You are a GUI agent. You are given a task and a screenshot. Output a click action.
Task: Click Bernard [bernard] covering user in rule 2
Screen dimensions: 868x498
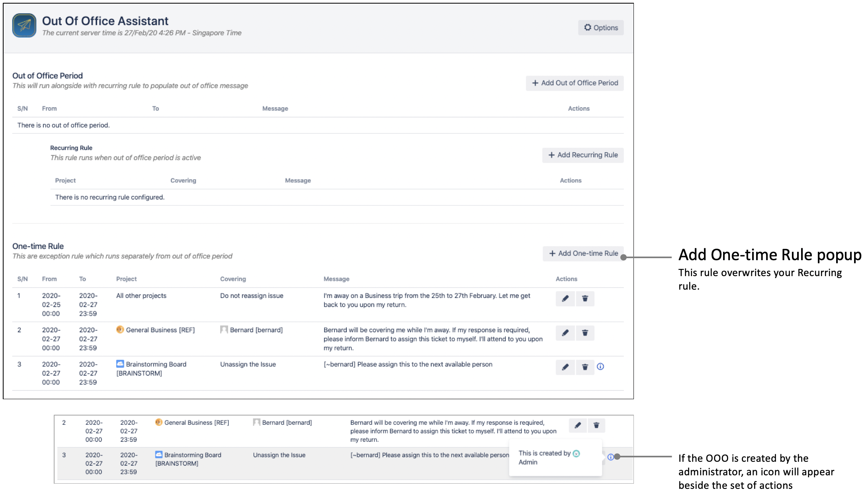click(x=256, y=330)
